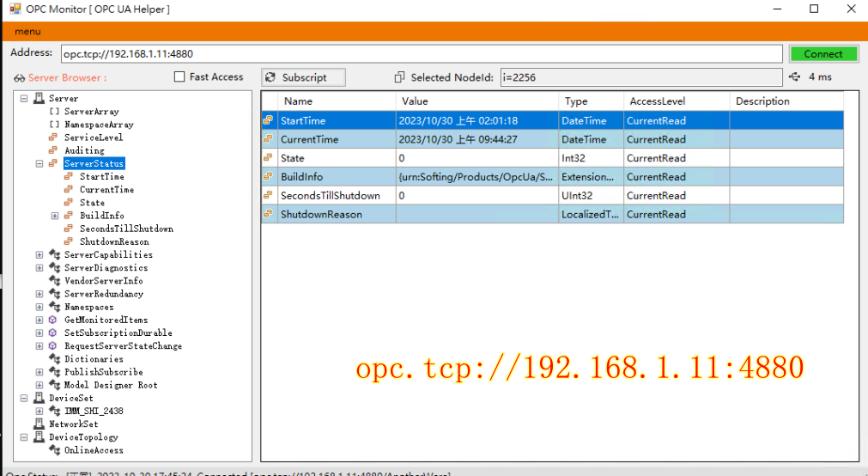Expand the PublishSubscribe node

point(39,372)
